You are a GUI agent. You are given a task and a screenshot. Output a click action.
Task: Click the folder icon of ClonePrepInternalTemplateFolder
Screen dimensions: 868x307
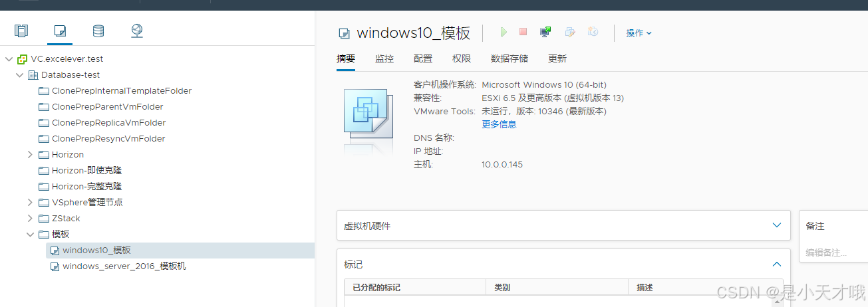tap(44, 91)
